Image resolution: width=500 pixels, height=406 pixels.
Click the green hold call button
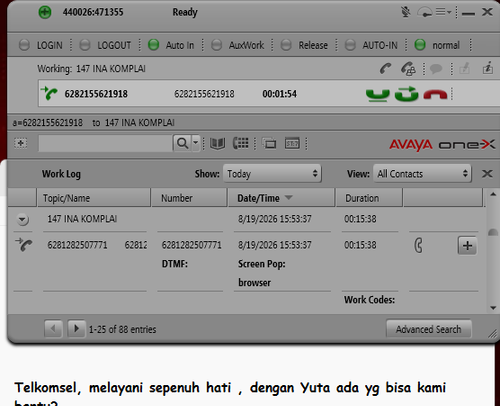(378, 94)
